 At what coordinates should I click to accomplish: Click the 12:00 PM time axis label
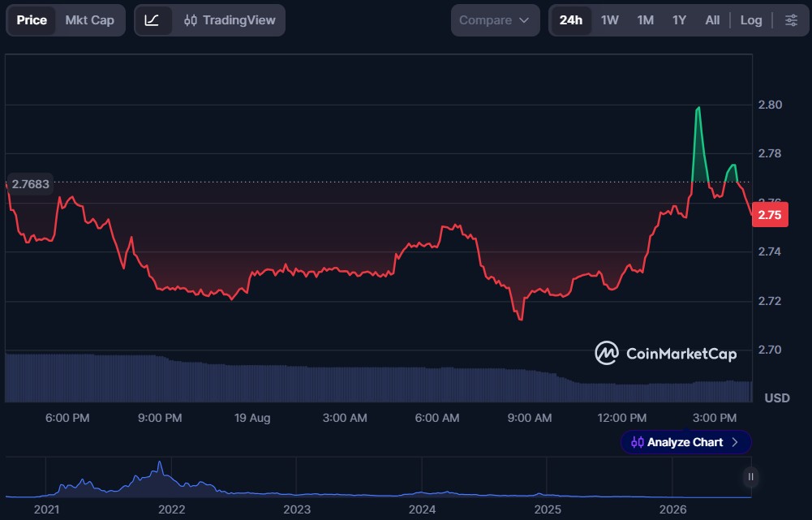622,418
